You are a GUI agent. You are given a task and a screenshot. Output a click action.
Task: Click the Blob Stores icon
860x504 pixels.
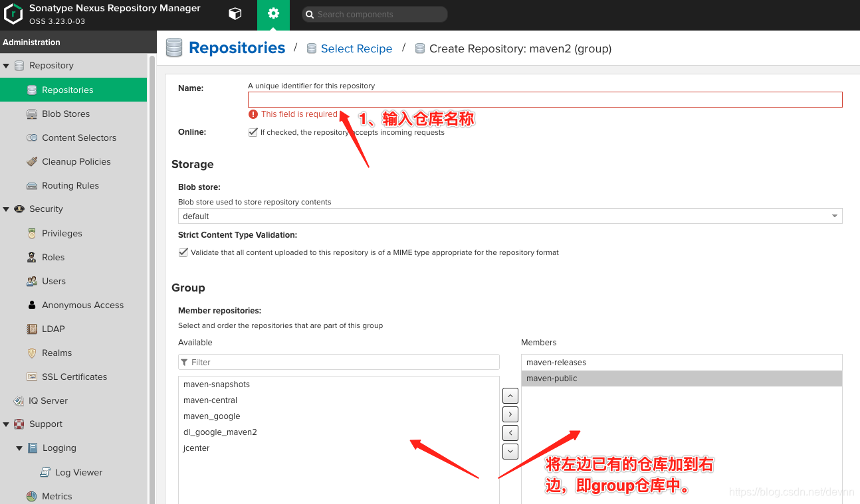(32, 114)
